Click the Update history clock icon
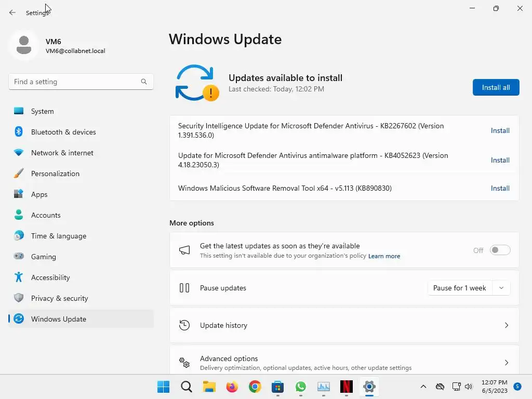 (184, 325)
